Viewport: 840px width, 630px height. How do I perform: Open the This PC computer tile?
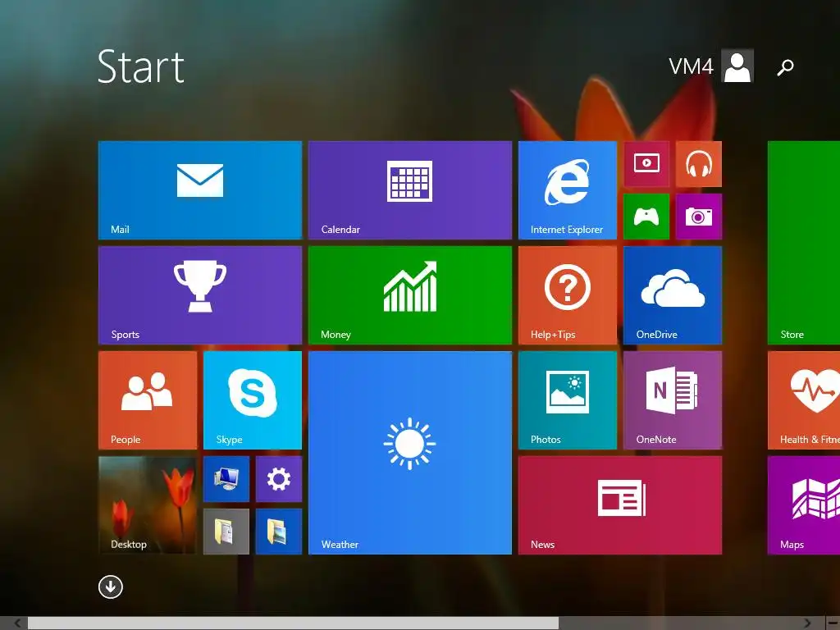(226, 479)
